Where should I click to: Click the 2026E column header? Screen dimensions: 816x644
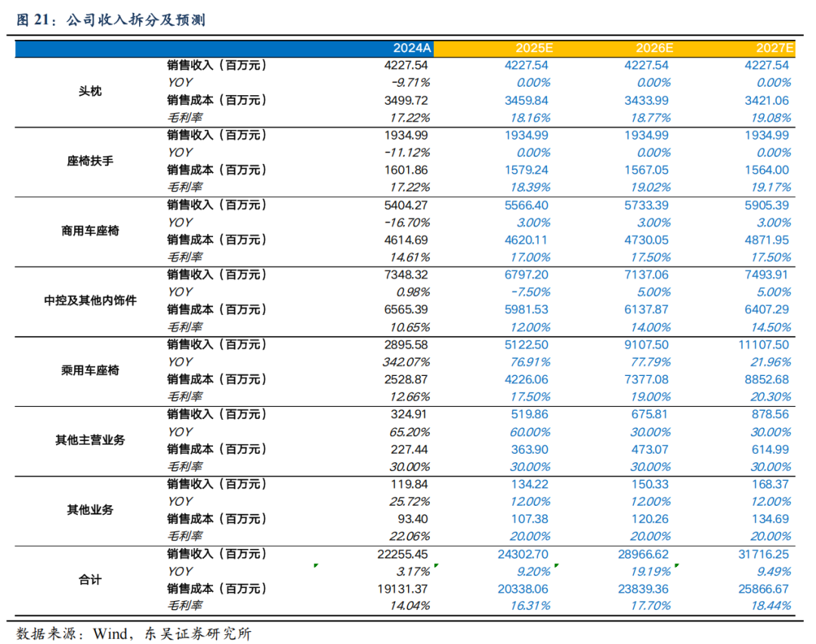pos(654,48)
